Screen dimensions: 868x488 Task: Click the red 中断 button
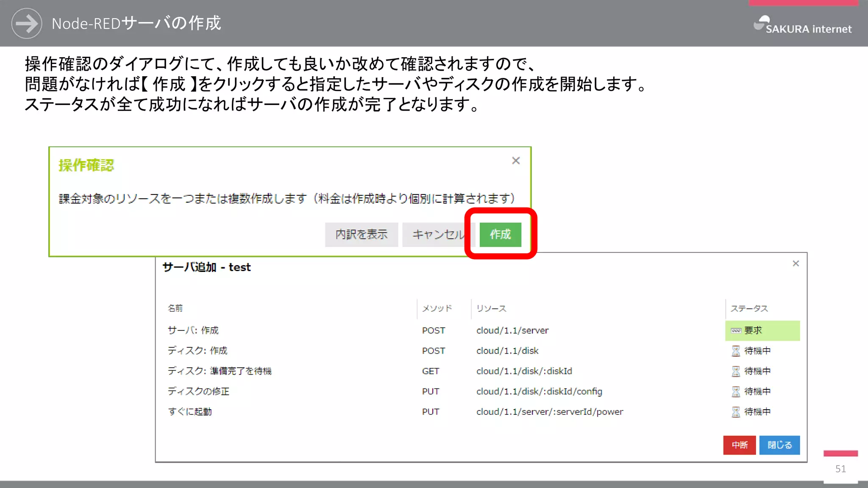740,445
